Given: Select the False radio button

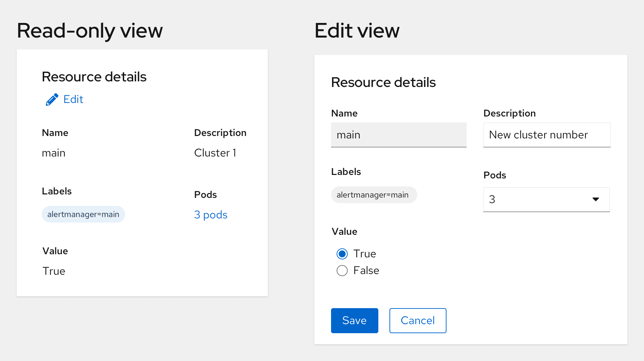Looking at the screenshot, I should [x=342, y=271].
